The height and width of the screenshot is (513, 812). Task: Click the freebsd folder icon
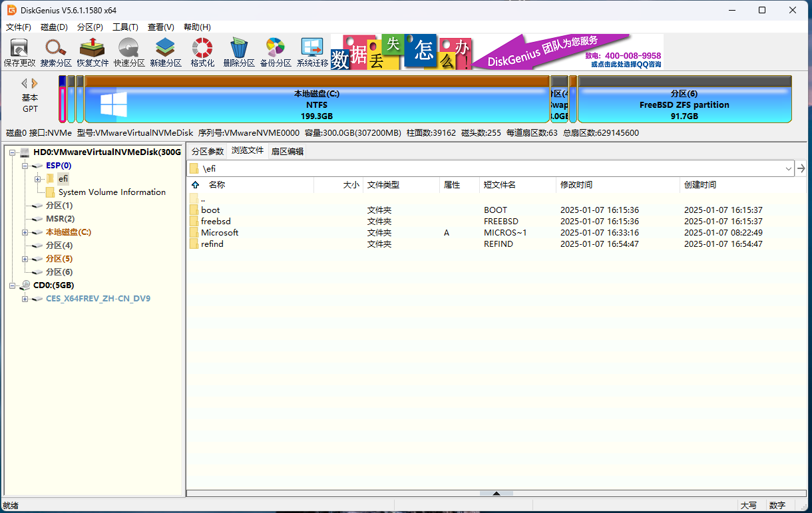194,222
